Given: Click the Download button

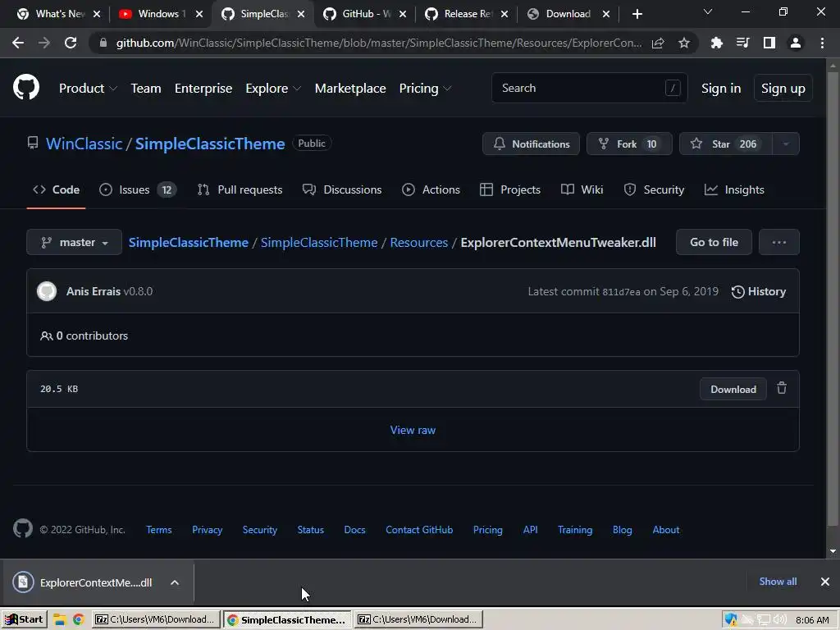Looking at the screenshot, I should [733, 389].
